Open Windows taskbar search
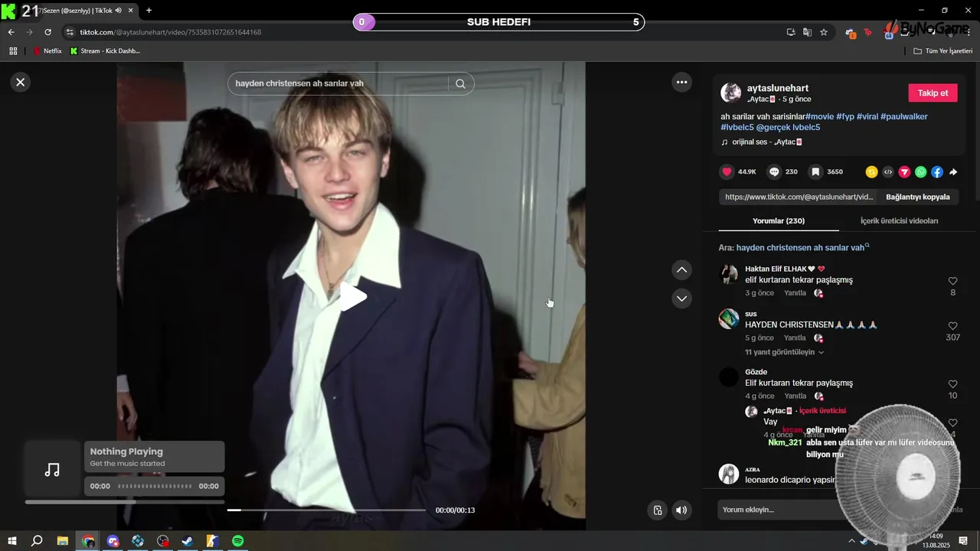The height and width of the screenshot is (551, 980). point(37,541)
